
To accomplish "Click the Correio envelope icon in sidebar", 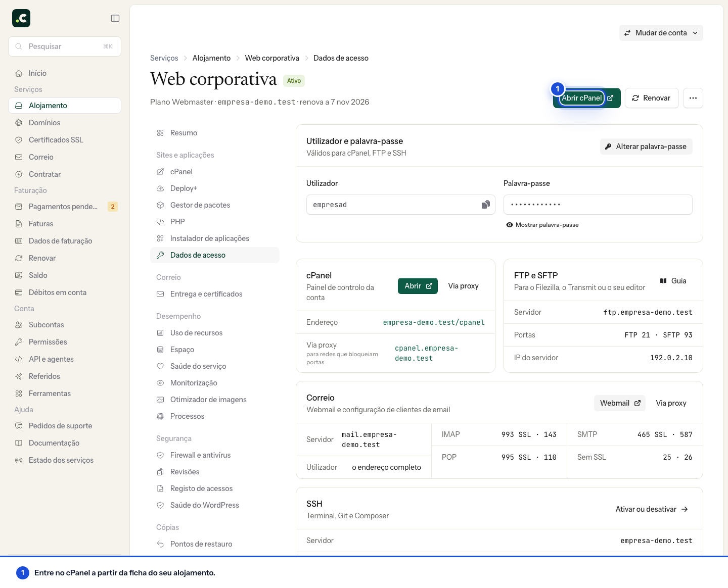I will [19, 157].
